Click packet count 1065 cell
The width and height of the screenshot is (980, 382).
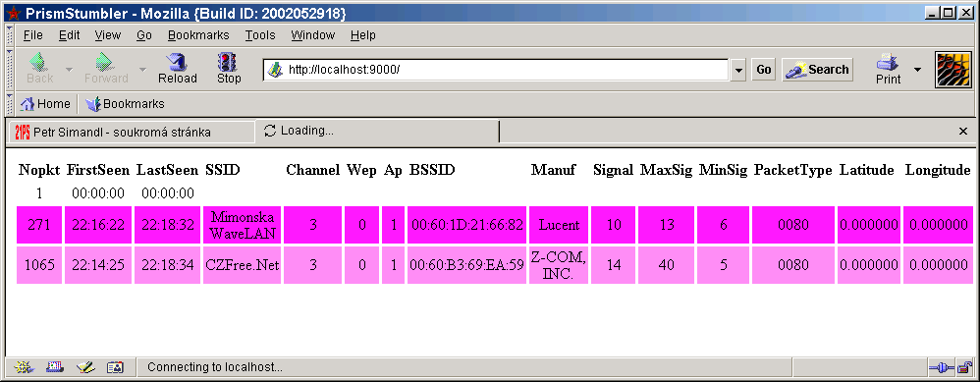pos(39,265)
